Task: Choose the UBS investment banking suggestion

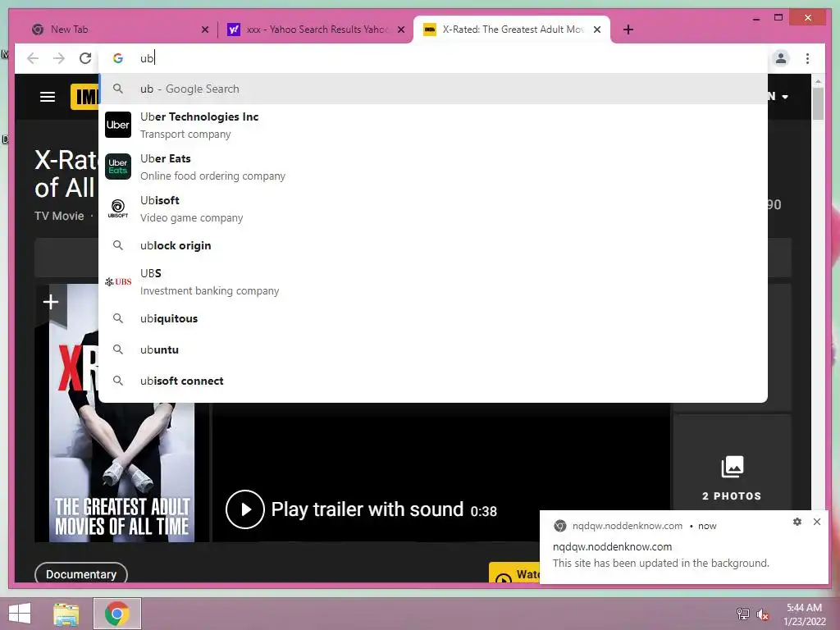Action: [x=433, y=282]
